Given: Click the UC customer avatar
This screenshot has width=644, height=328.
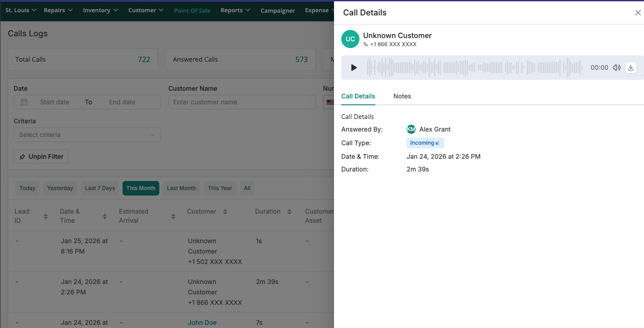Looking at the screenshot, I should (350, 39).
